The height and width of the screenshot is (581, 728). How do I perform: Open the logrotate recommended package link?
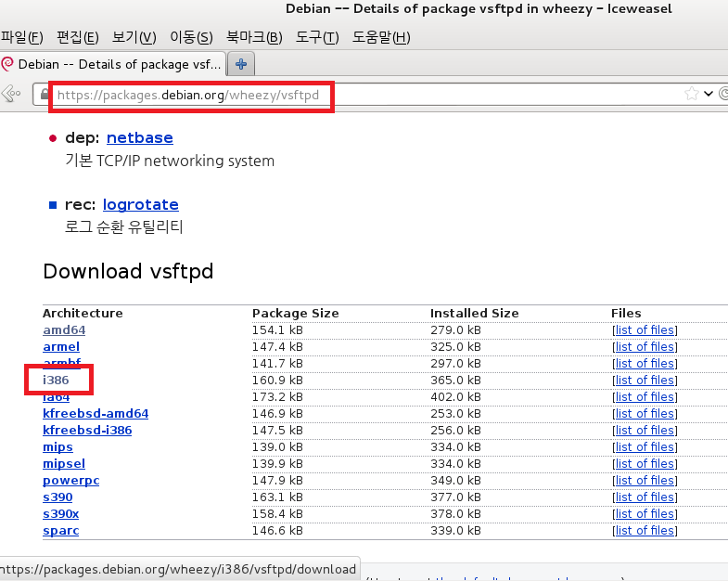click(x=141, y=204)
